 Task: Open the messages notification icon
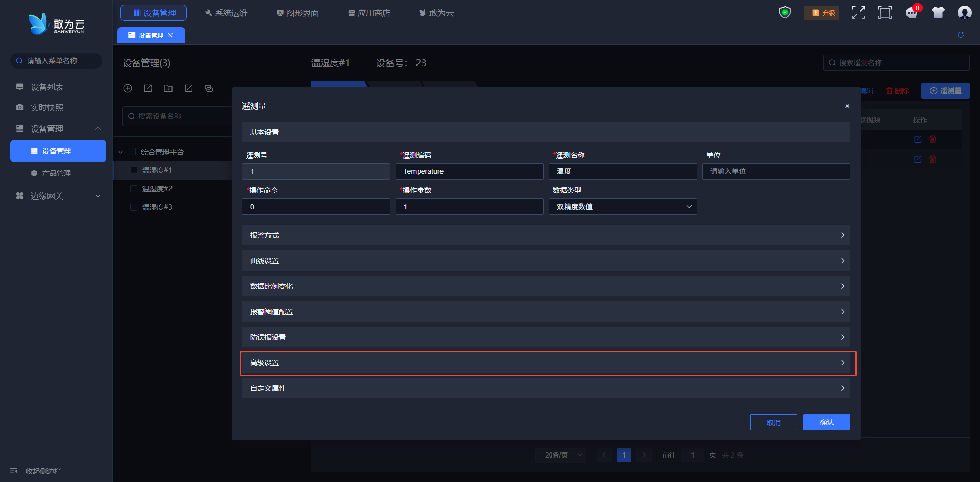[x=912, y=13]
